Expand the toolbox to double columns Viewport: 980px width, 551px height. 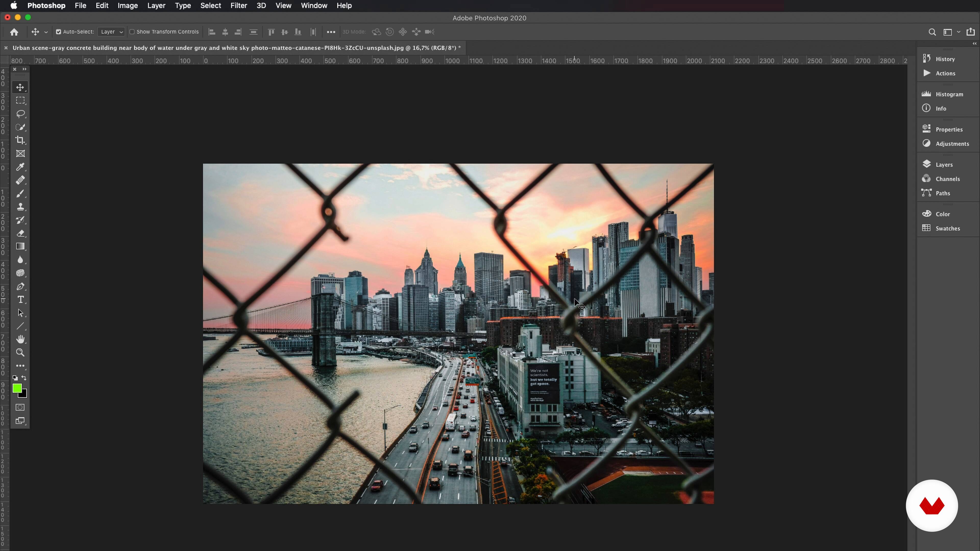pos(24,69)
